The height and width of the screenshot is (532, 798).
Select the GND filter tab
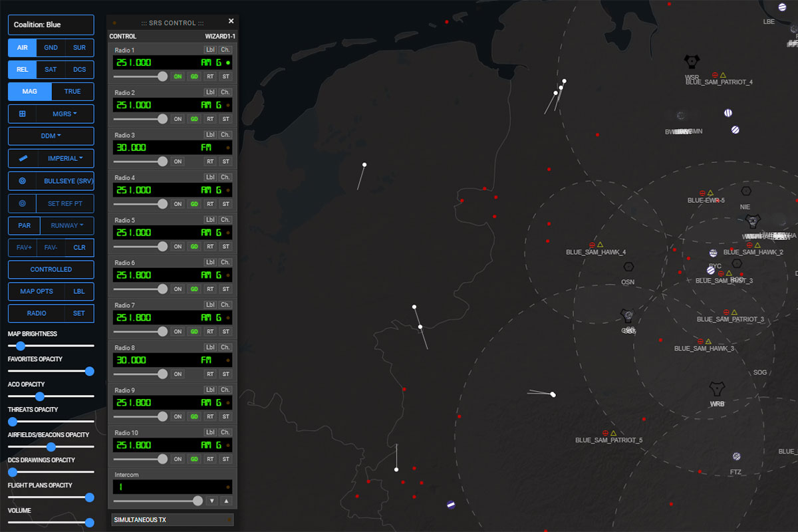pos(51,48)
